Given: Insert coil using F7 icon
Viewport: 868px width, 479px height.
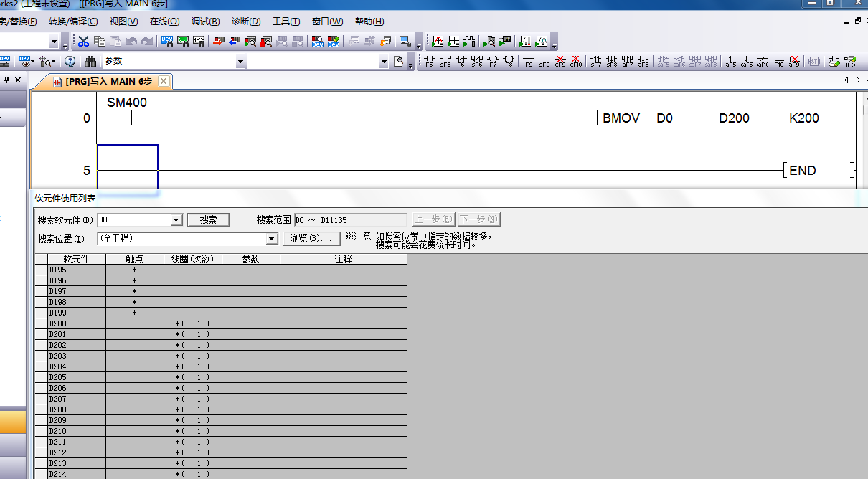Looking at the screenshot, I should 493,62.
